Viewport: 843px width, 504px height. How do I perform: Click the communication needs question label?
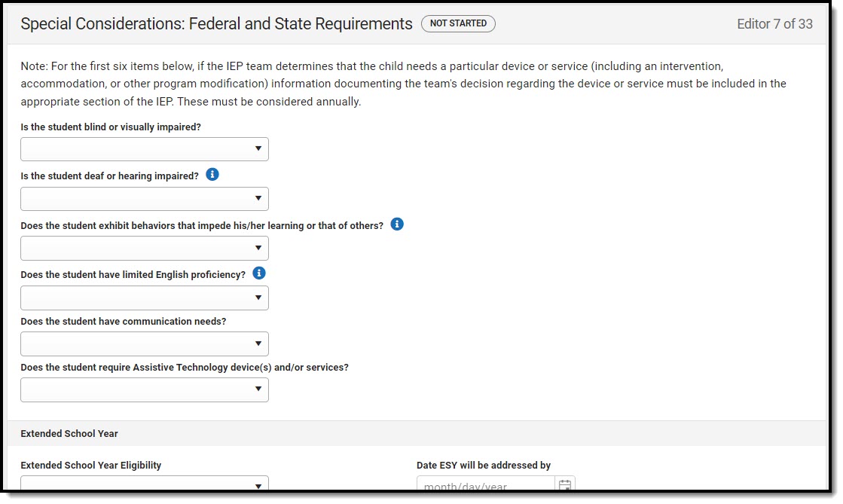coord(124,322)
